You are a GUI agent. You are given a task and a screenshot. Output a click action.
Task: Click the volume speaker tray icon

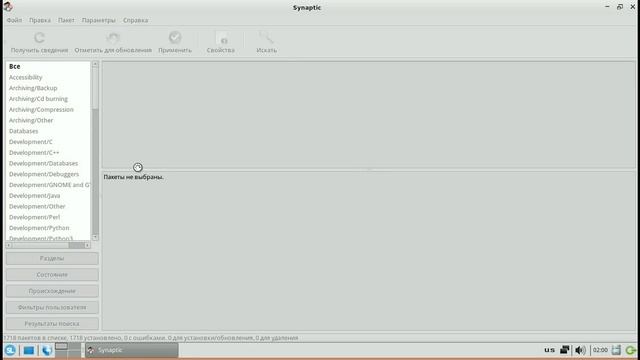point(580,350)
